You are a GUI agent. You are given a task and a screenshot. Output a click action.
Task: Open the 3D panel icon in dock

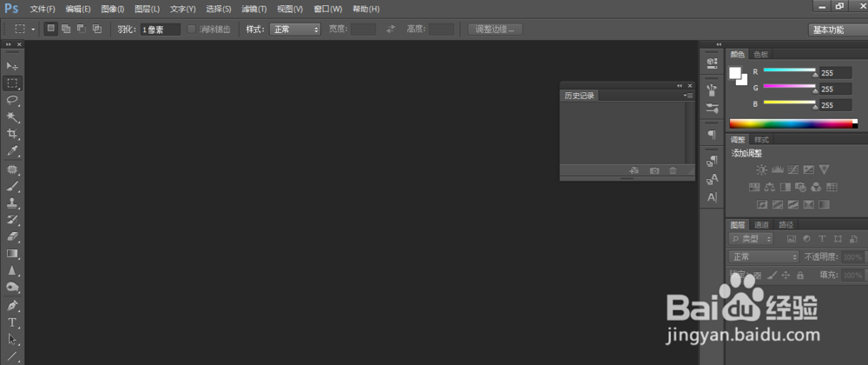[713, 63]
